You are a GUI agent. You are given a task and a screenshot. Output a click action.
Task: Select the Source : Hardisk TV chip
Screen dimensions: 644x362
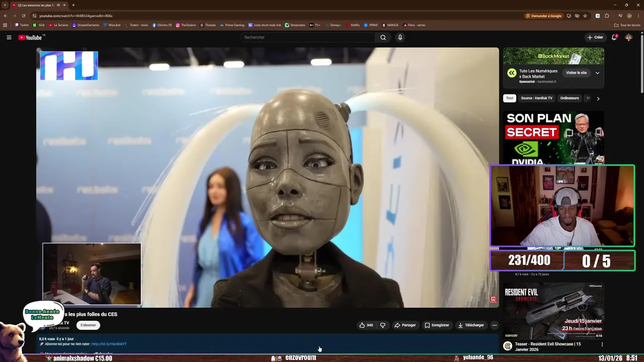point(536,98)
